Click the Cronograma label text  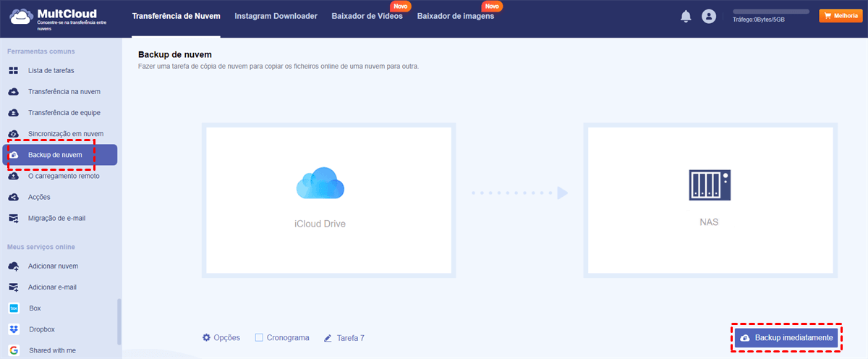pos(288,337)
